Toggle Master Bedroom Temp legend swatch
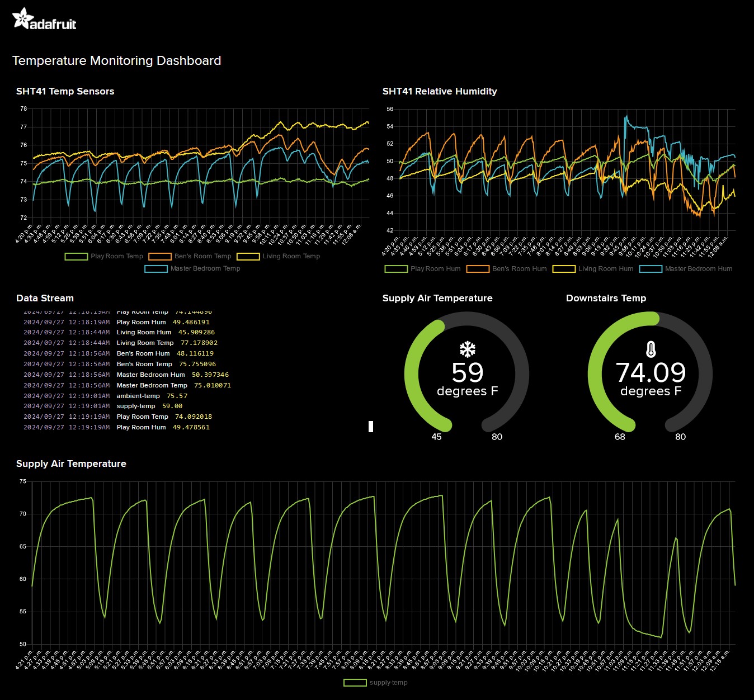 pos(156,269)
